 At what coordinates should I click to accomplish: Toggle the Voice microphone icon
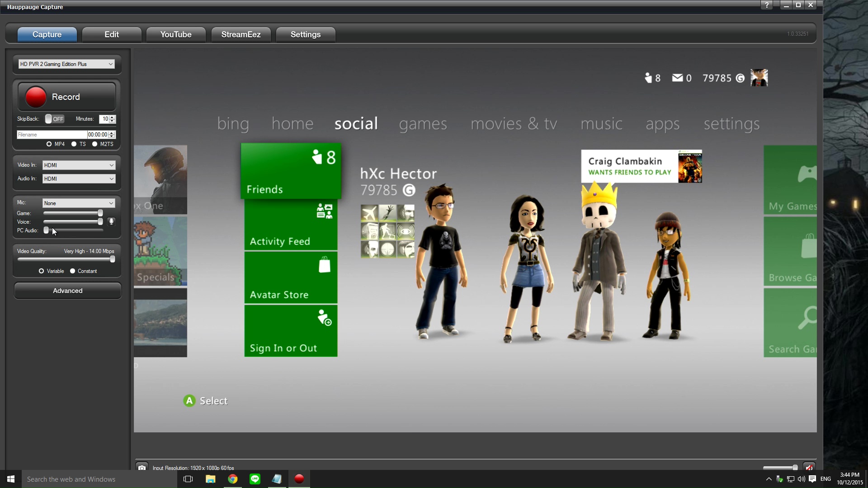point(111,221)
